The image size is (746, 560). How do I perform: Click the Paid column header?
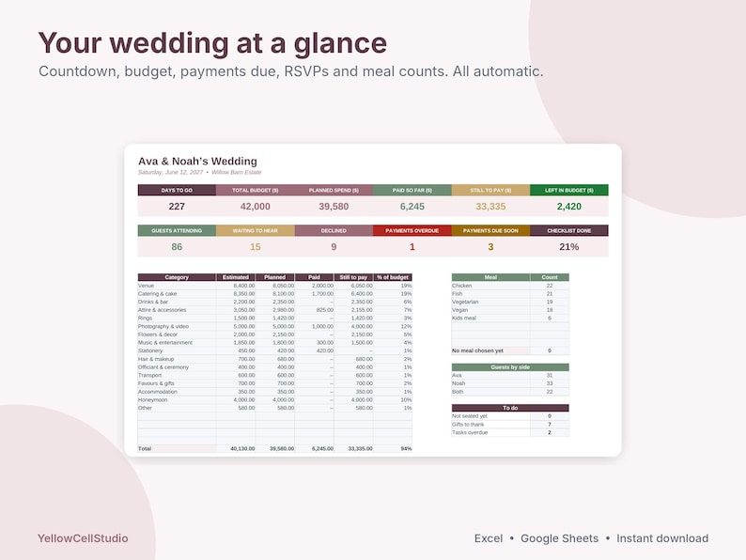coord(314,277)
